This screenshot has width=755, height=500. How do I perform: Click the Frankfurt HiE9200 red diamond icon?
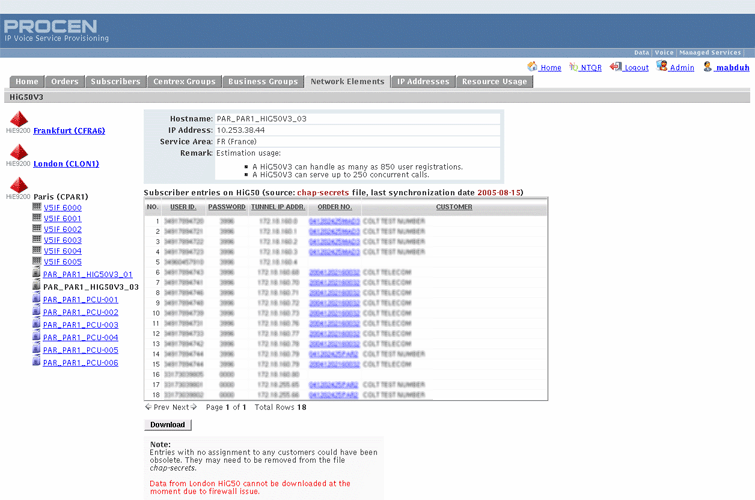click(x=18, y=120)
